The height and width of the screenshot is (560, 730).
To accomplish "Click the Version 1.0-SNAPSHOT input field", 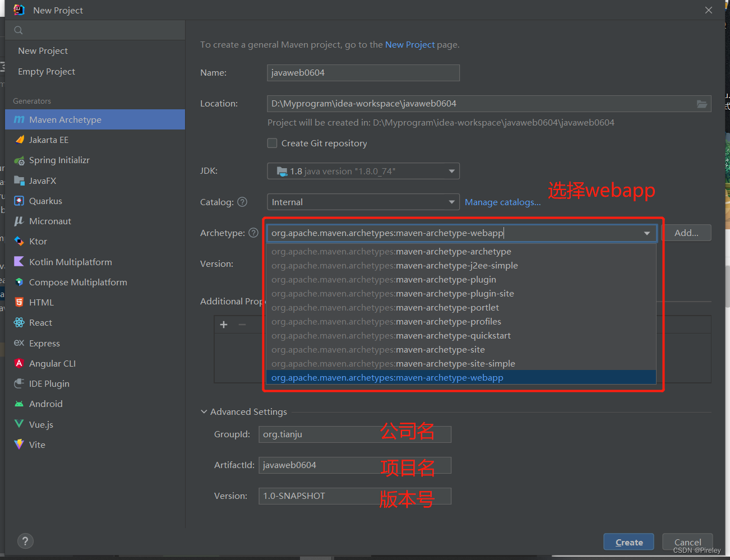I will tap(355, 496).
